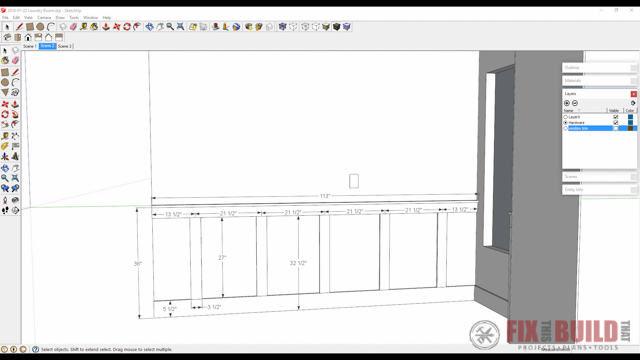Open Hardware layer blue color swatch
This screenshot has height=360, width=640.
[630, 122]
